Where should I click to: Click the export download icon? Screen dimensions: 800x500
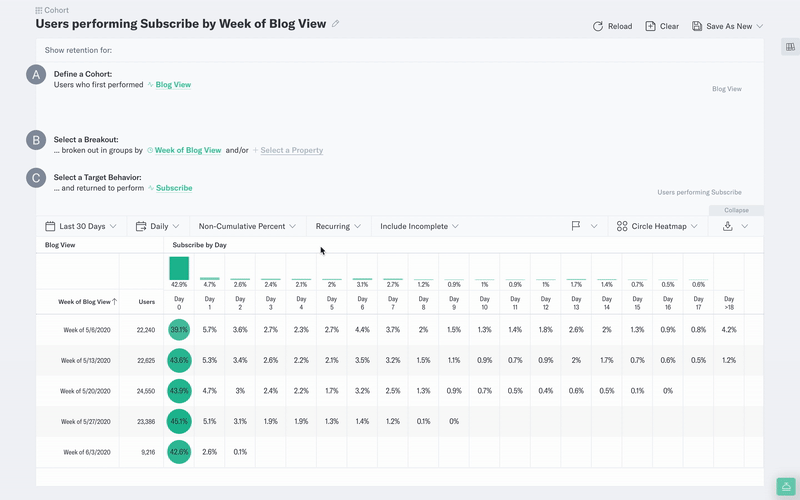click(728, 226)
